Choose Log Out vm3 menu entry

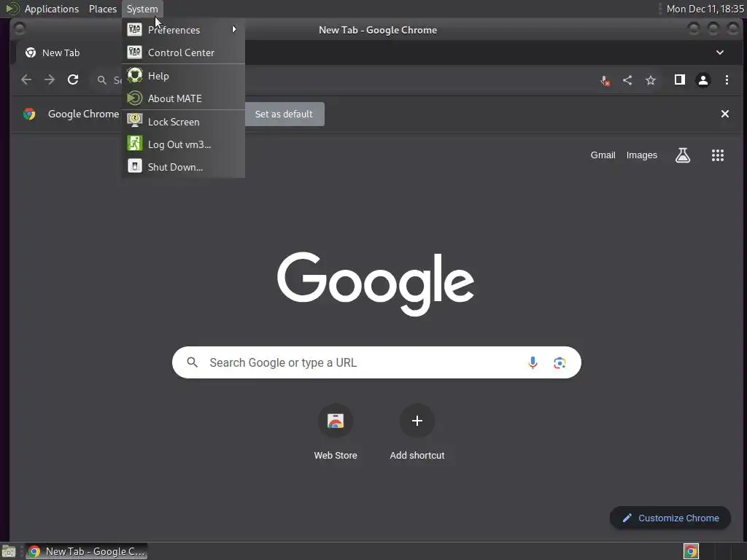tap(183, 144)
